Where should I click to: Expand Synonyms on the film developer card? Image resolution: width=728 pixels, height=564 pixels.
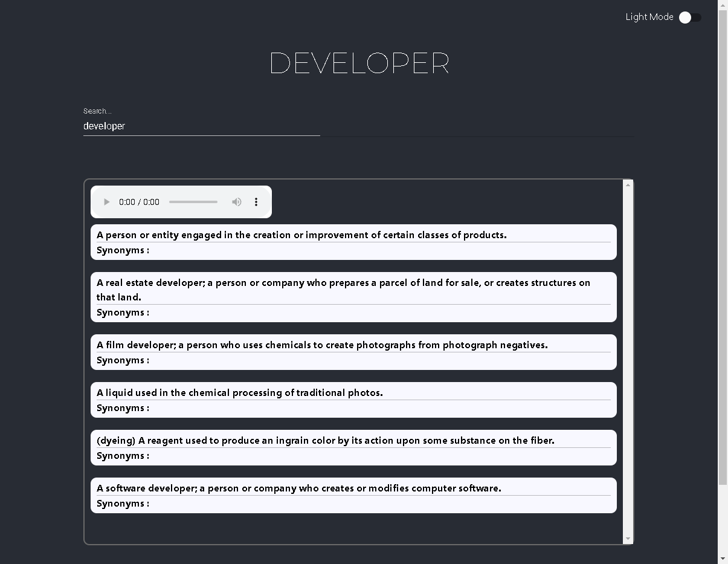coord(123,360)
